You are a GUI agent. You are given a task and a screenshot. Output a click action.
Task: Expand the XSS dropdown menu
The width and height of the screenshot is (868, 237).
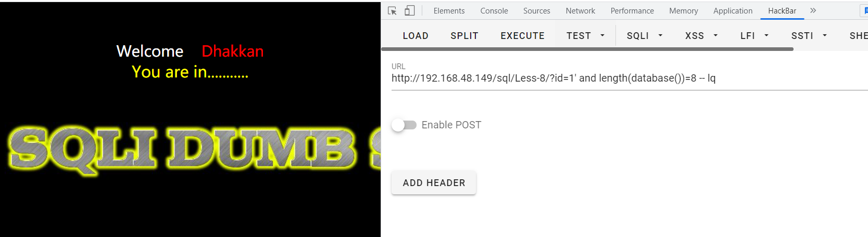(701, 36)
